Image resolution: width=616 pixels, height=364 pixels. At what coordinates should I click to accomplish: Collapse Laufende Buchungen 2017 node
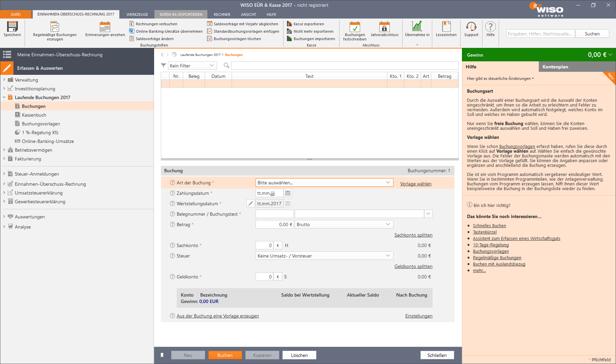pos(4,97)
